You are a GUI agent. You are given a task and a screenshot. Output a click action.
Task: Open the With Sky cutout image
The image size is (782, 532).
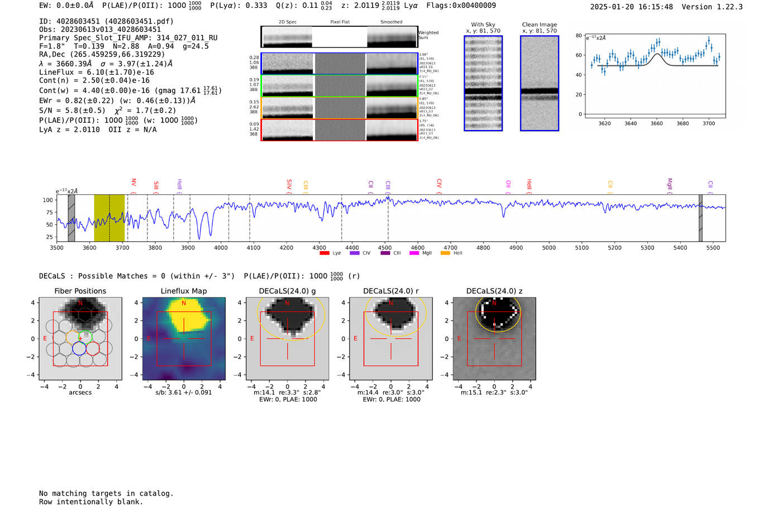click(x=483, y=83)
